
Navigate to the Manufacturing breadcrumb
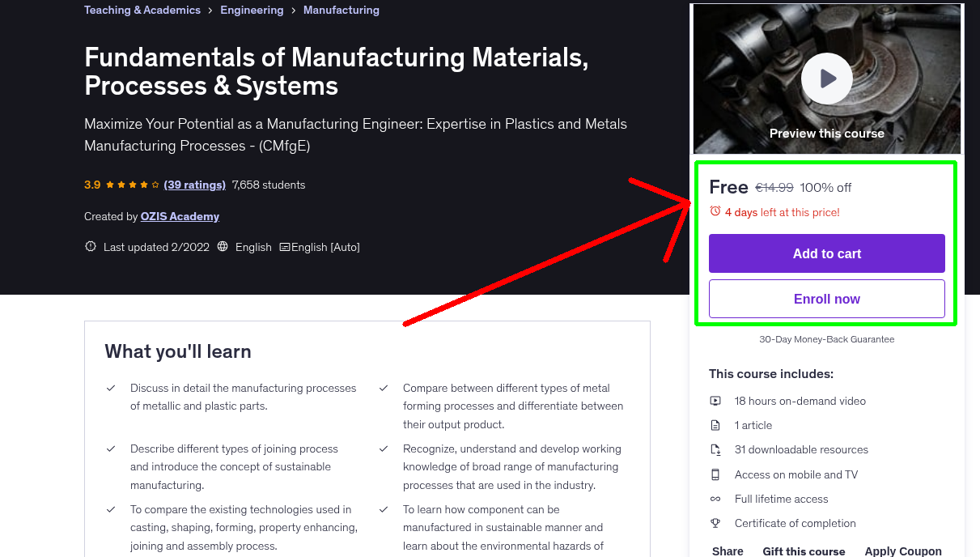pos(341,10)
